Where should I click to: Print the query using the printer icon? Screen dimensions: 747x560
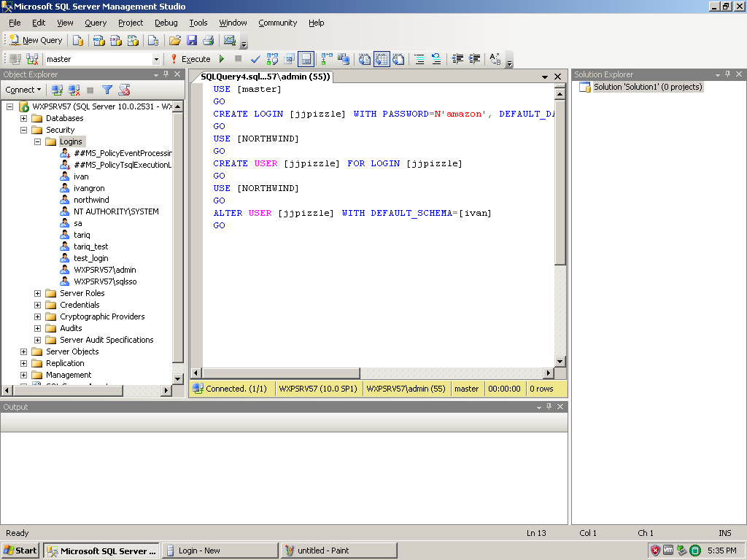tap(208, 41)
